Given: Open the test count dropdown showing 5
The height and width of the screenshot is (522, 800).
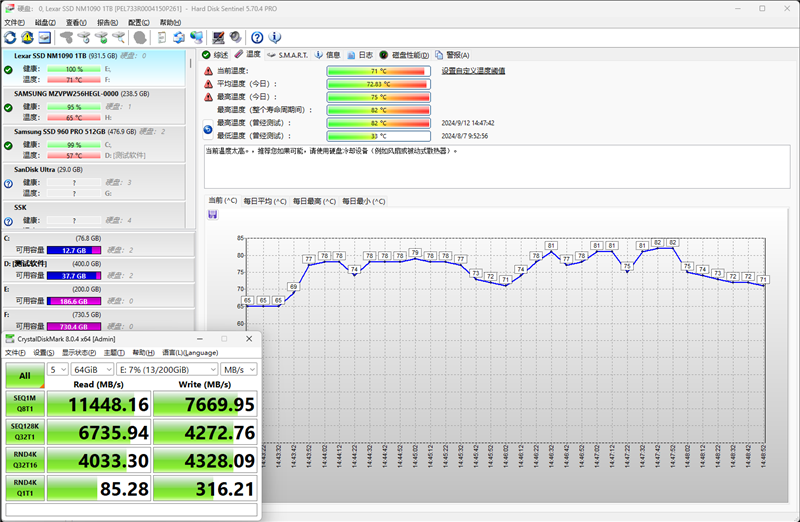Looking at the screenshot, I should pyautogui.click(x=58, y=369).
